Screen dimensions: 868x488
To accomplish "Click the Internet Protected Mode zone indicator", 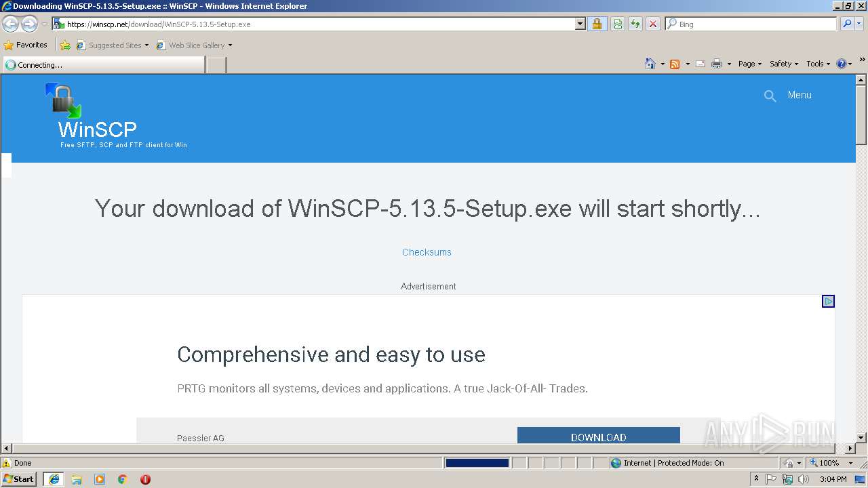I will point(667,463).
